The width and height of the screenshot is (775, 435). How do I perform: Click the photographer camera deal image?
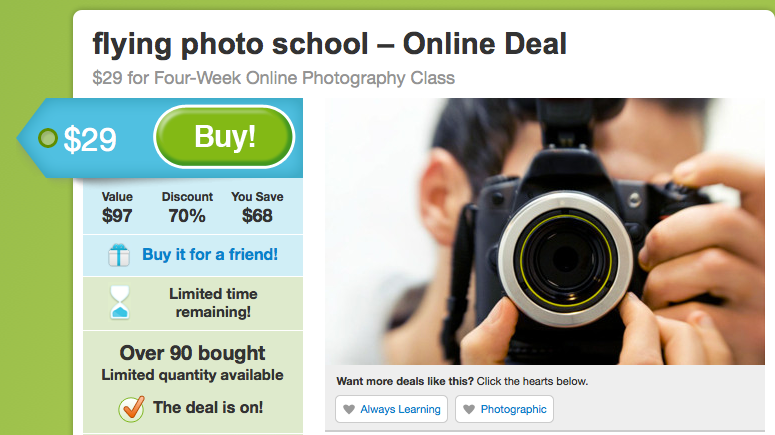tap(545, 231)
